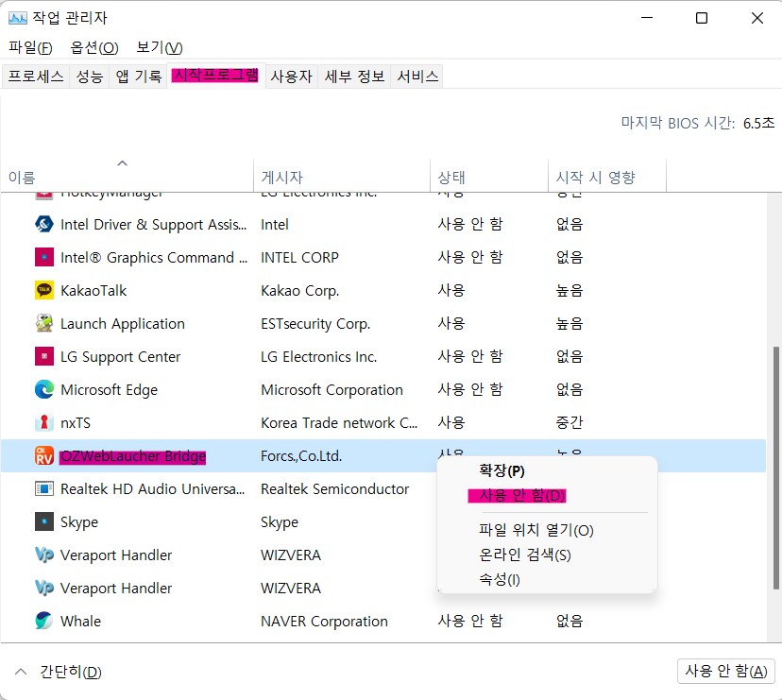This screenshot has height=700, width=782.
Task: Click the Launch Application ESTsecurity icon
Action: tap(43, 323)
